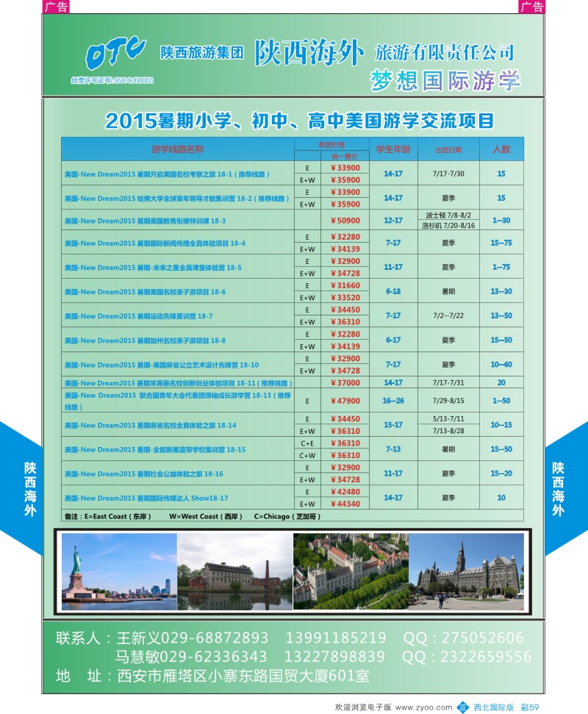Image resolution: width=588 pixels, height=714 pixels.
Task: Click the OTC logo in the header
Action: (115, 52)
